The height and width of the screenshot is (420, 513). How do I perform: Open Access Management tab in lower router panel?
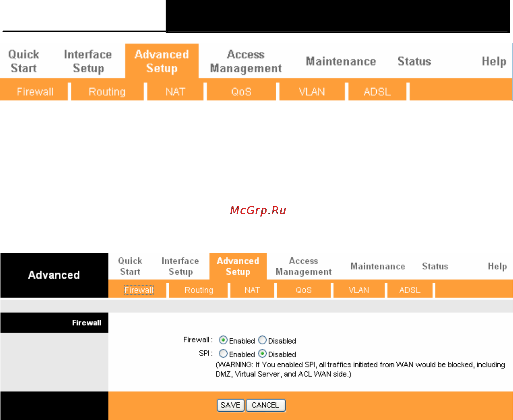[x=304, y=266]
